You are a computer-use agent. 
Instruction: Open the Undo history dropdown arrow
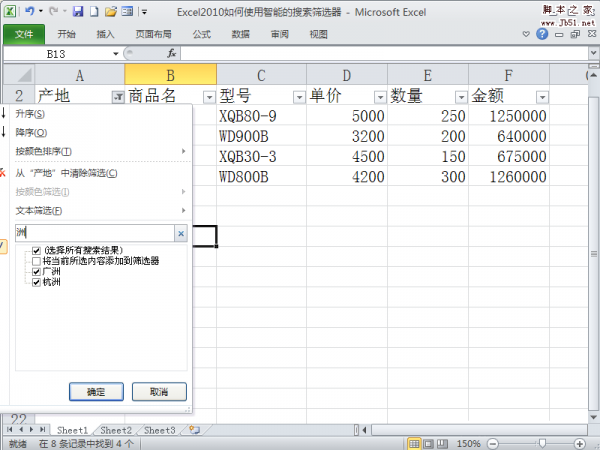[41, 11]
